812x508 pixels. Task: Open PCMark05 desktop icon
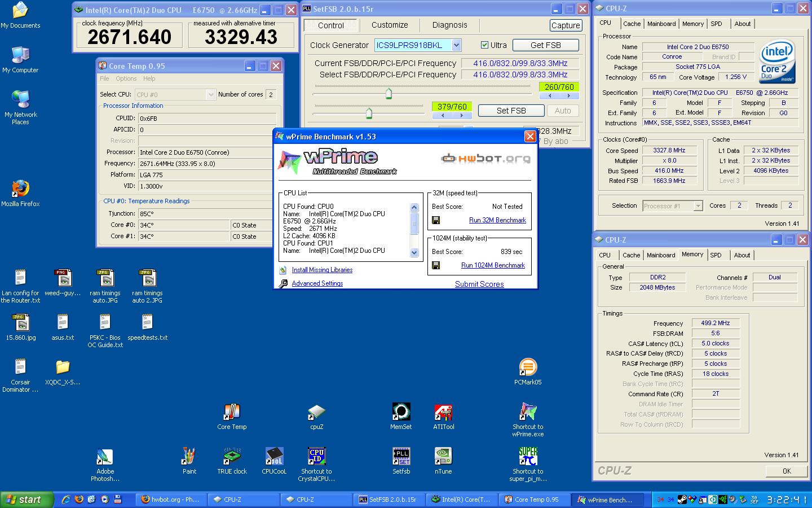pyautogui.click(x=528, y=371)
